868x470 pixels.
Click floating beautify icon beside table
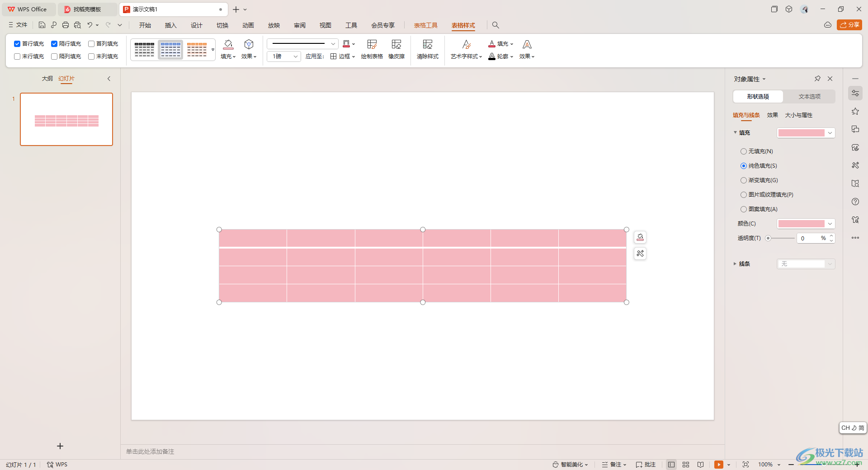[640, 254]
